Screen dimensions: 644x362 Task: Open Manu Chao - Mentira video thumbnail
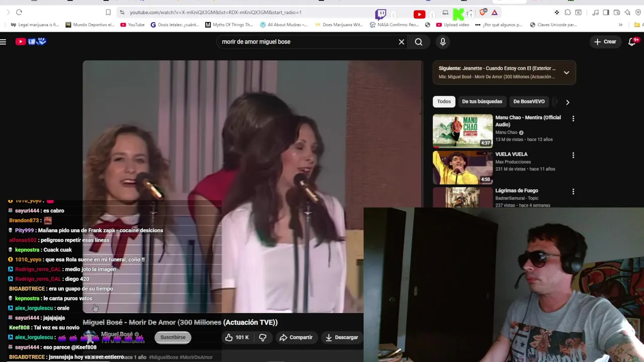pos(463,131)
